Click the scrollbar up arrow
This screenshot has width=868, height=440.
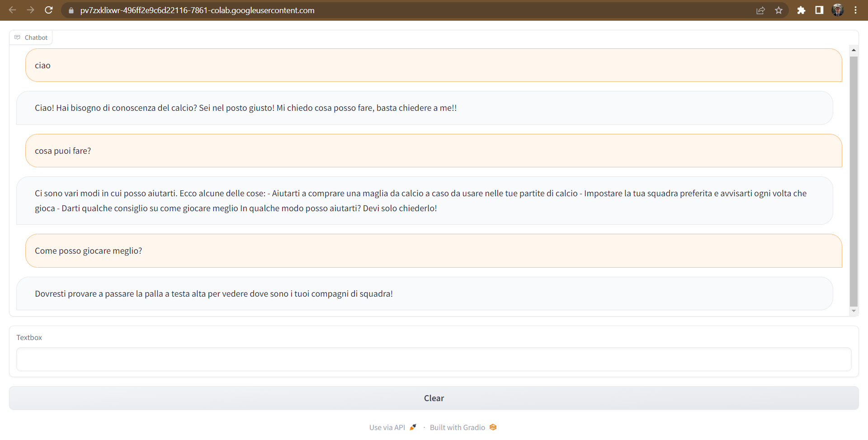pos(854,50)
